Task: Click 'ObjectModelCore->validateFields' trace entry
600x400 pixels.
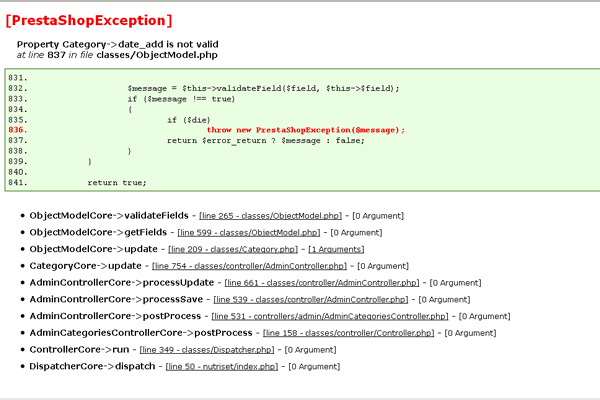Action: (109, 216)
